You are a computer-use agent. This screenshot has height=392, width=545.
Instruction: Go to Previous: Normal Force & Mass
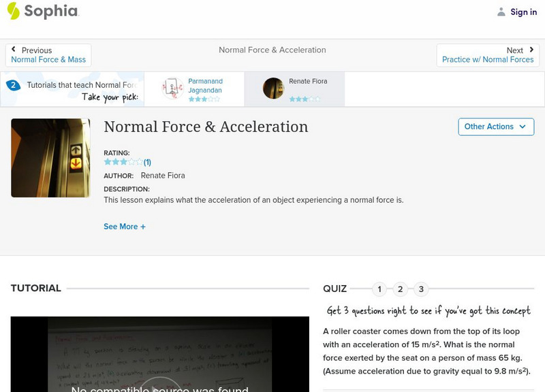coord(48,59)
